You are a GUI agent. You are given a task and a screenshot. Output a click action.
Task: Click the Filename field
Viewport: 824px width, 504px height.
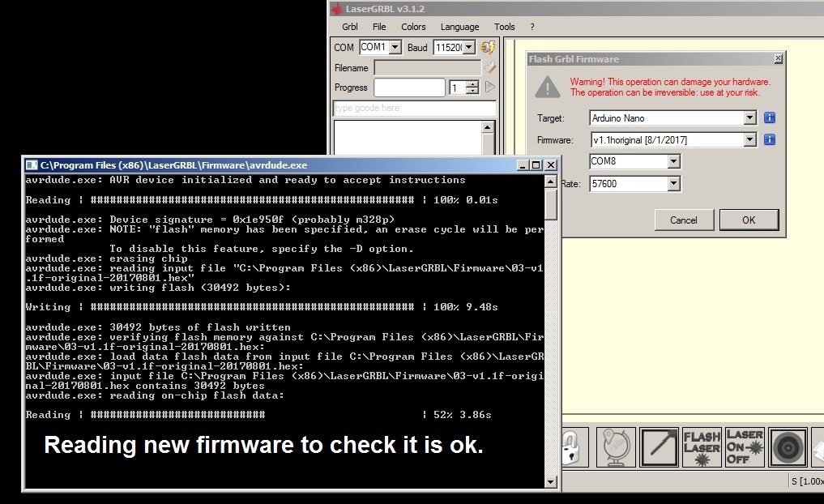[428, 67]
